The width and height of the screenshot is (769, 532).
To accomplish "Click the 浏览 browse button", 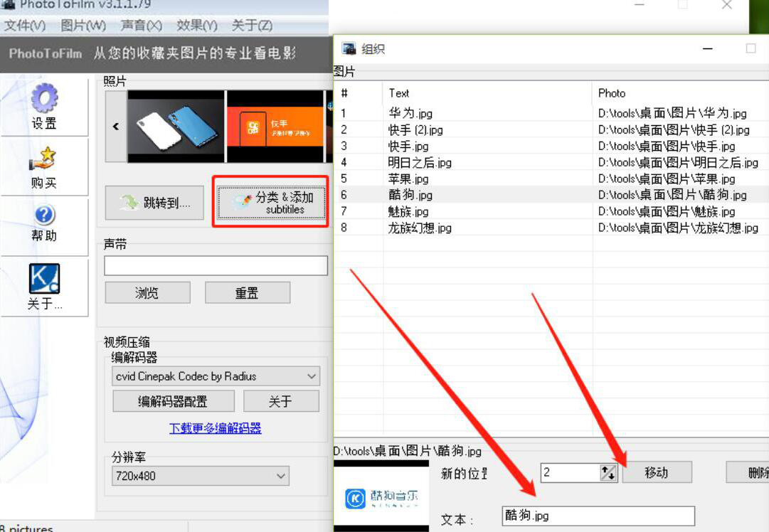I will coord(148,293).
